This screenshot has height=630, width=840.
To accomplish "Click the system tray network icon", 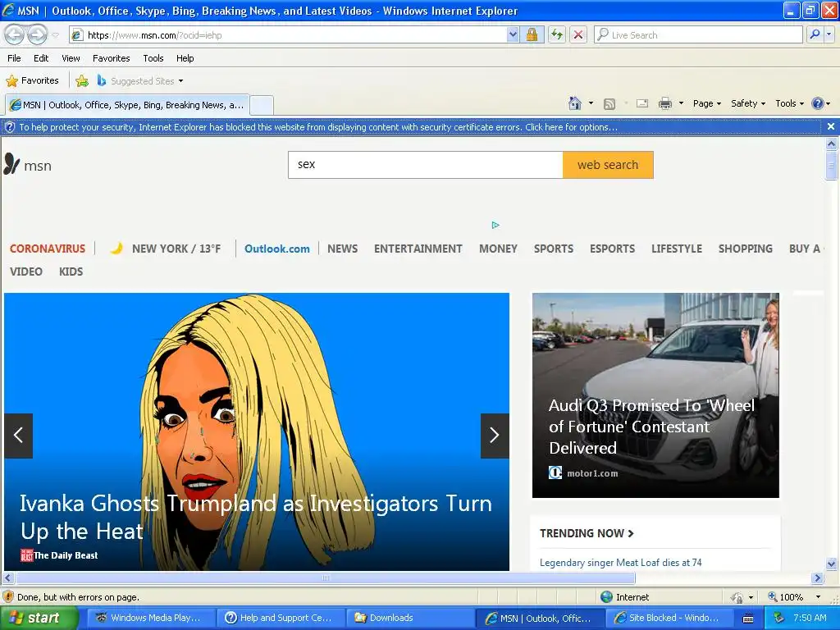I will click(x=778, y=618).
